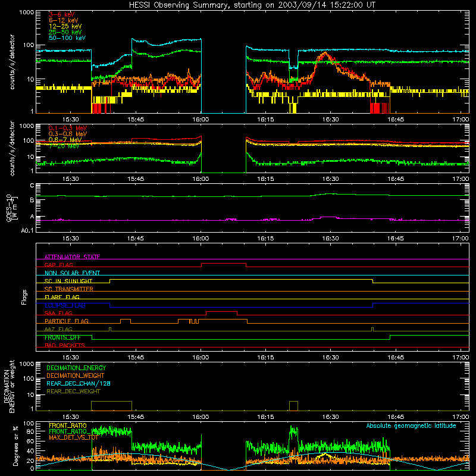Click the red 0.1-0.3 MeV legend label

(68, 128)
